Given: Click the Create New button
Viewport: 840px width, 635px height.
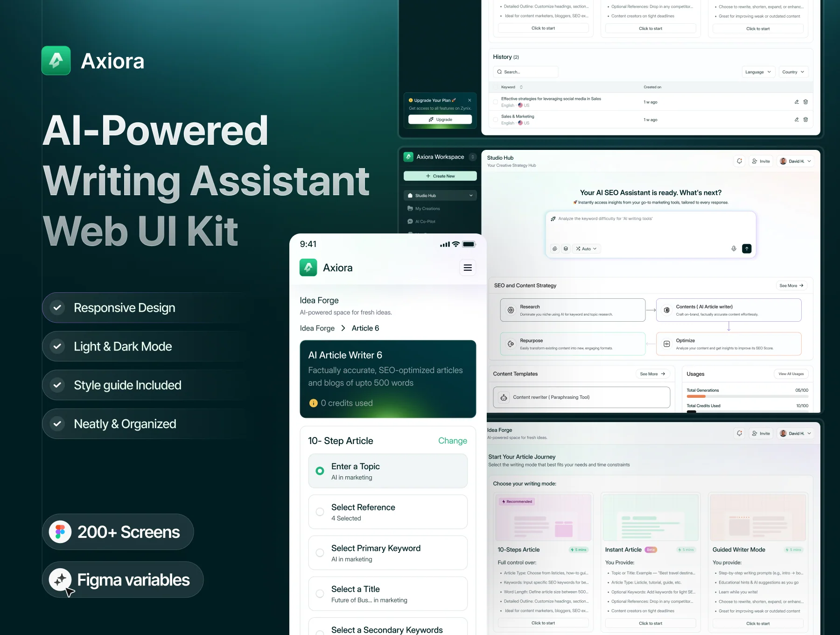Looking at the screenshot, I should pyautogui.click(x=440, y=176).
